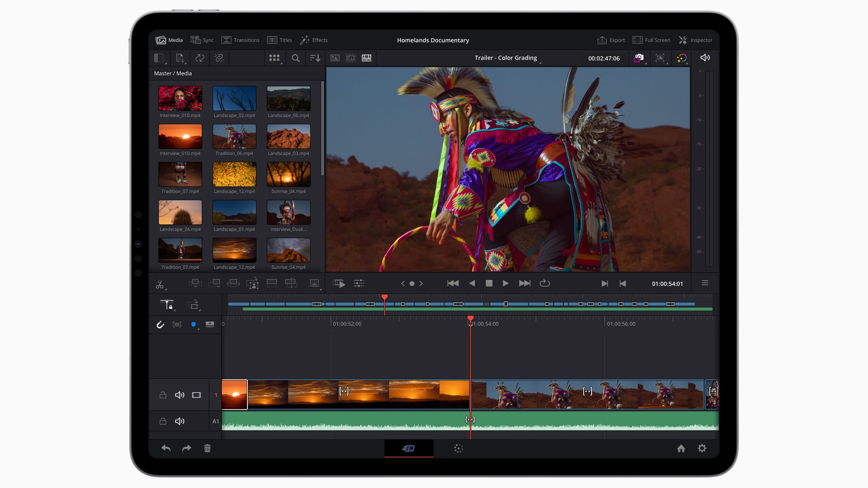
Task: Toggle timeline snapping magnet
Action: [160, 325]
